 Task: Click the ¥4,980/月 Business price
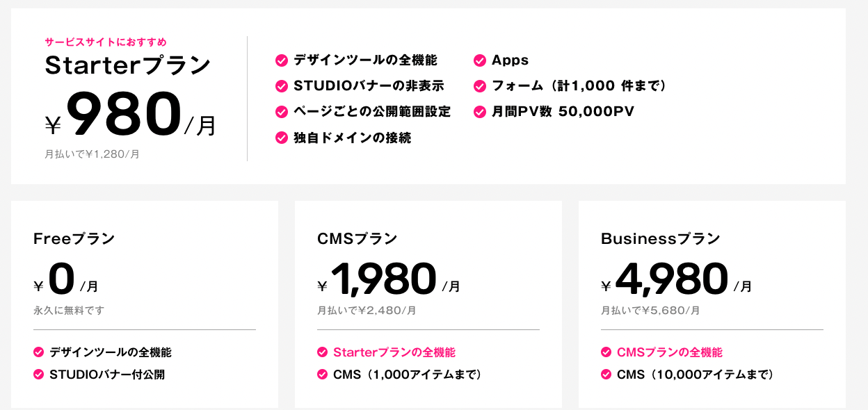[x=677, y=280]
